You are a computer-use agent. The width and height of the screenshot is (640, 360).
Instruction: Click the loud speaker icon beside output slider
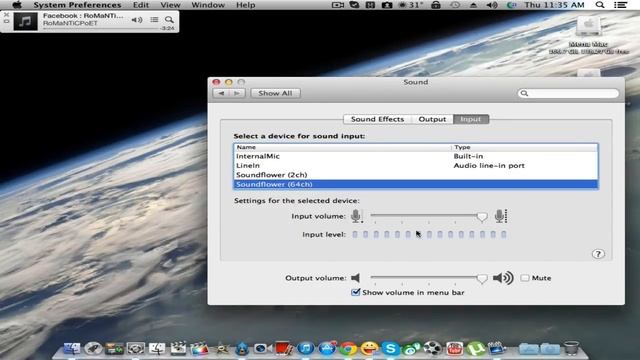click(503, 278)
